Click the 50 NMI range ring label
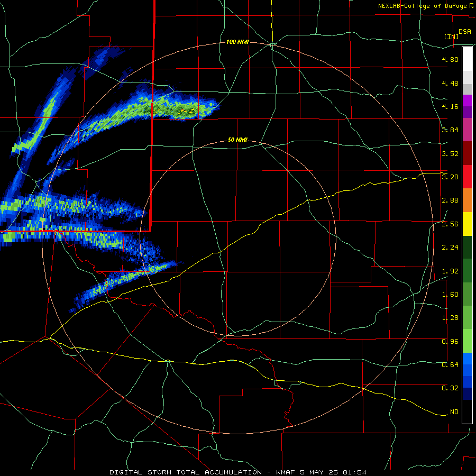 (x=237, y=140)
